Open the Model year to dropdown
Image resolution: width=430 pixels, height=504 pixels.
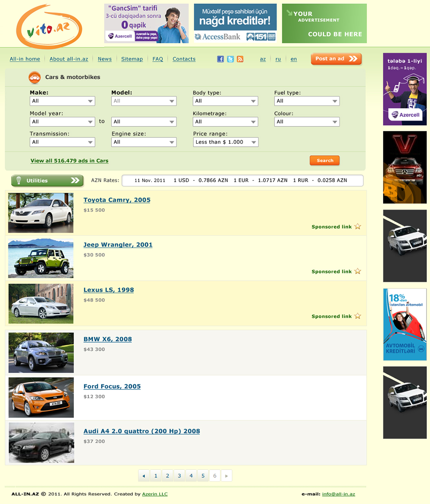pyautogui.click(x=144, y=122)
